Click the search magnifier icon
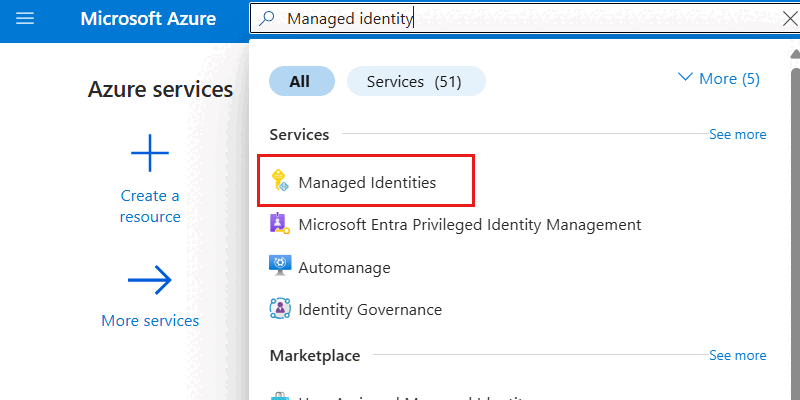Image resolution: width=800 pixels, height=400 pixels. tap(268, 18)
